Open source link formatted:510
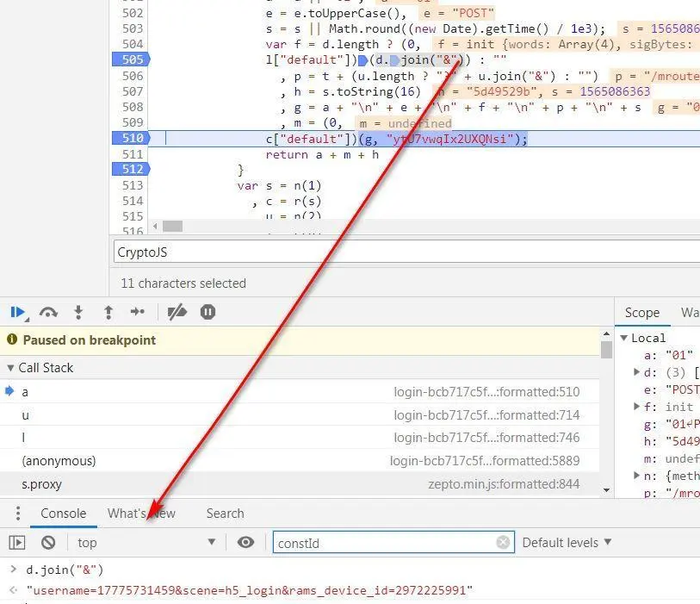This screenshot has width=700, height=604. click(486, 392)
